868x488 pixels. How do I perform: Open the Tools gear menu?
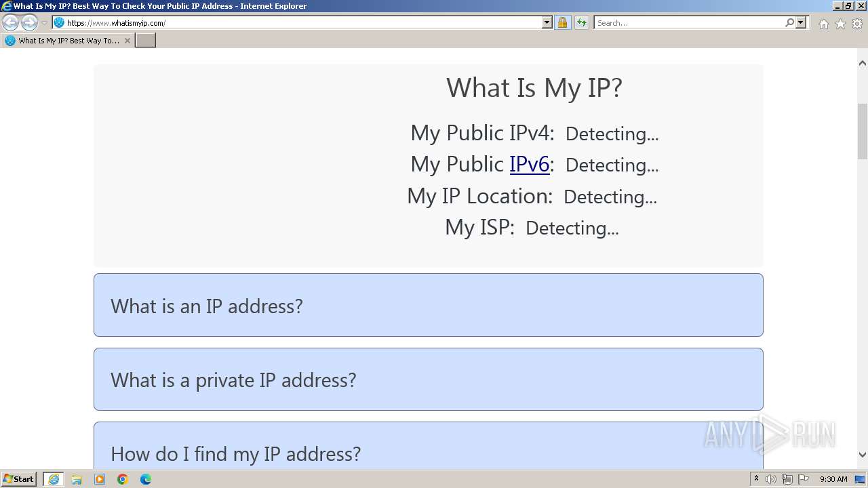tap(857, 24)
